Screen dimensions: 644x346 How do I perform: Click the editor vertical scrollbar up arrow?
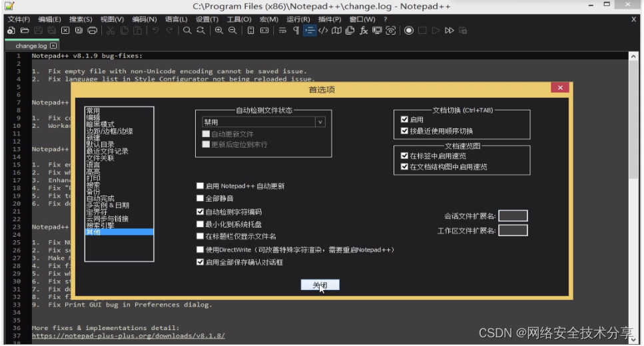click(x=634, y=57)
